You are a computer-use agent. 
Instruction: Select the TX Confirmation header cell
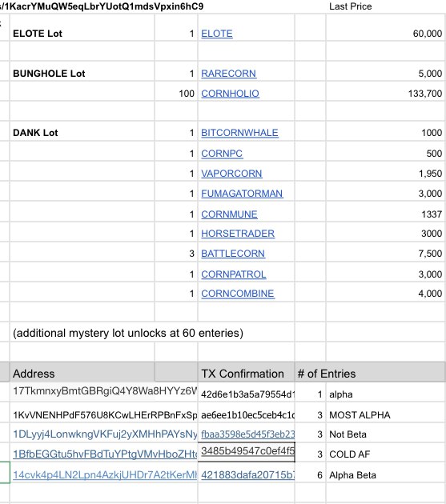246,372
